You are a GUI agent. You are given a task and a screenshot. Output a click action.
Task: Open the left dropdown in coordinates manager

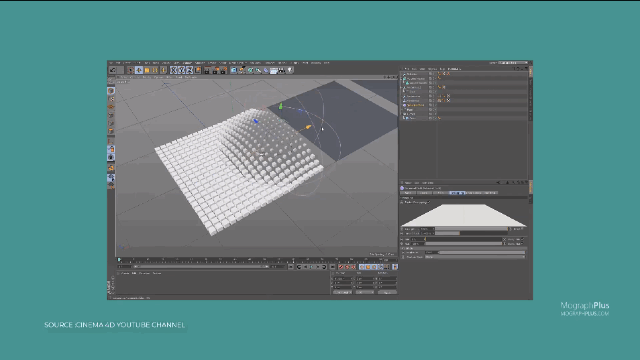pyautogui.click(x=342, y=292)
